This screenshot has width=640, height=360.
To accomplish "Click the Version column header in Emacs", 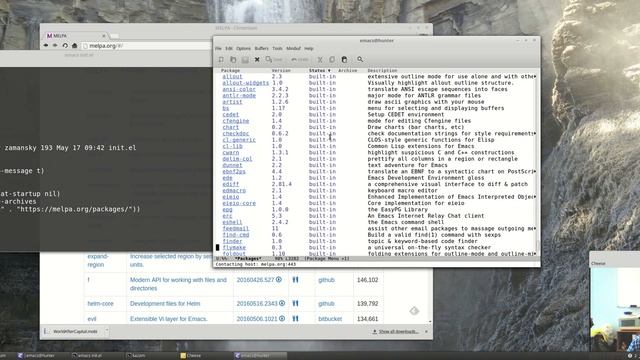I will 281,71.
